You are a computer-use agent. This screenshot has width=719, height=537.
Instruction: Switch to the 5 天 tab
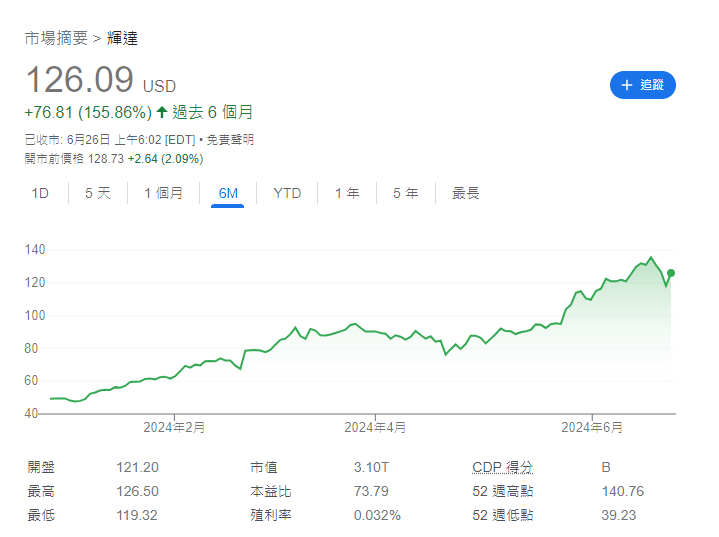98,193
